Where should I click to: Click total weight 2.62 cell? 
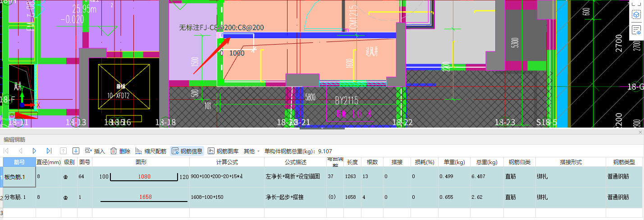pos(486,197)
